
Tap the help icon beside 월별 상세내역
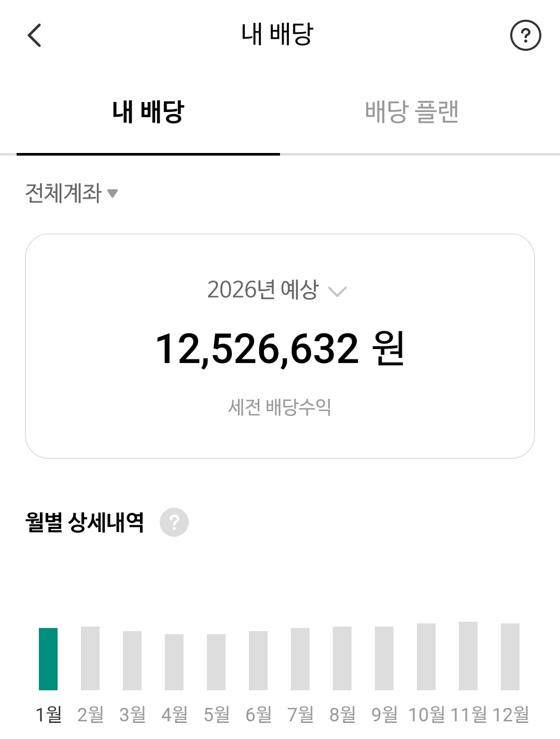pyautogui.click(x=174, y=522)
